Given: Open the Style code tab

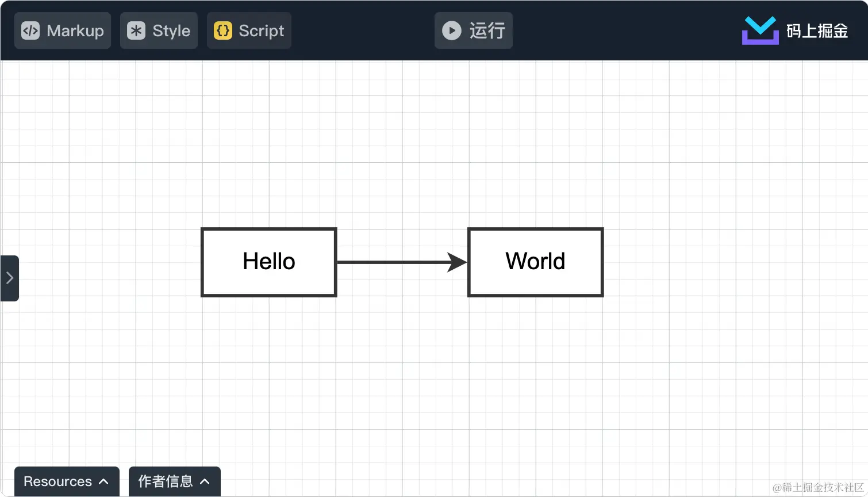Looking at the screenshot, I should [x=159, y=30].
